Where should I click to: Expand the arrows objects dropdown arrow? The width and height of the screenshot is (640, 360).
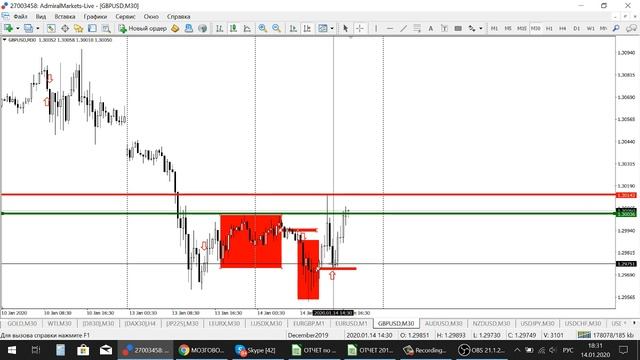click(481, 28)
